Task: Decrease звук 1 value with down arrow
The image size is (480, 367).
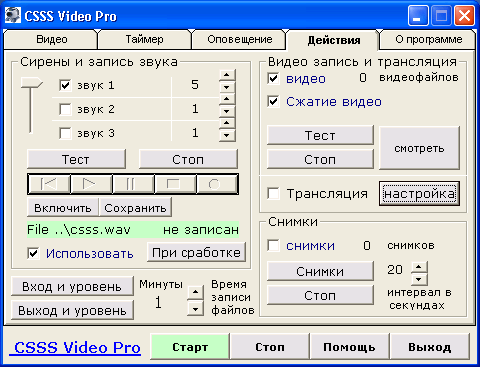Action: (x=227, y=87)
